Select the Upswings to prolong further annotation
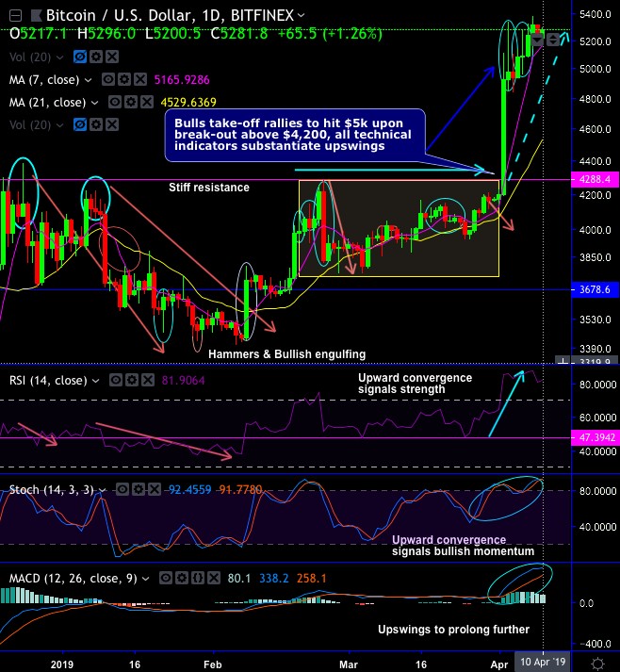Viewport: 620px width, 672px height. point(453,630)
